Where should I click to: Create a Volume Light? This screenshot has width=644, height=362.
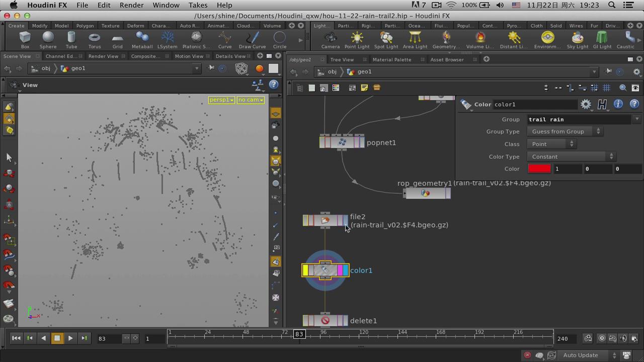pos(480,39)
